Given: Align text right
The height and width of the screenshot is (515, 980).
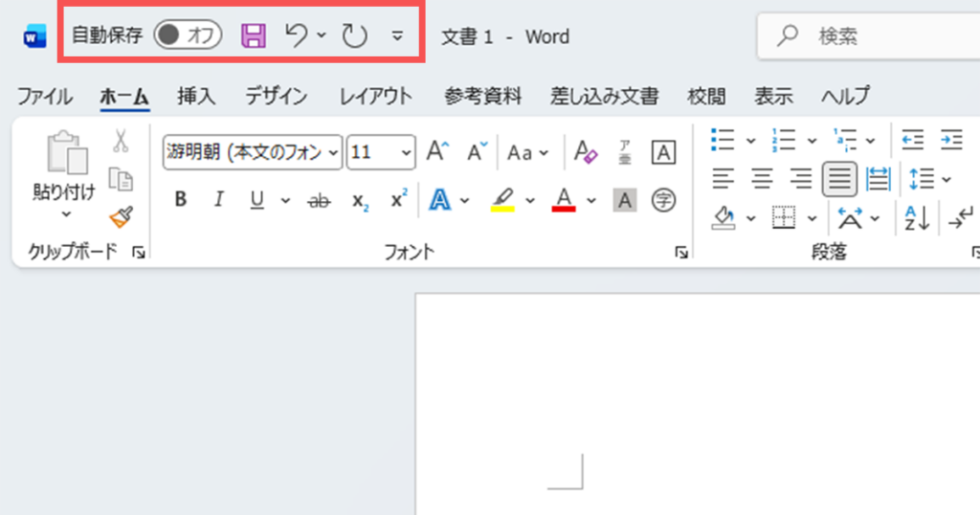Looking at the screenshot, I should pos(801,179).
